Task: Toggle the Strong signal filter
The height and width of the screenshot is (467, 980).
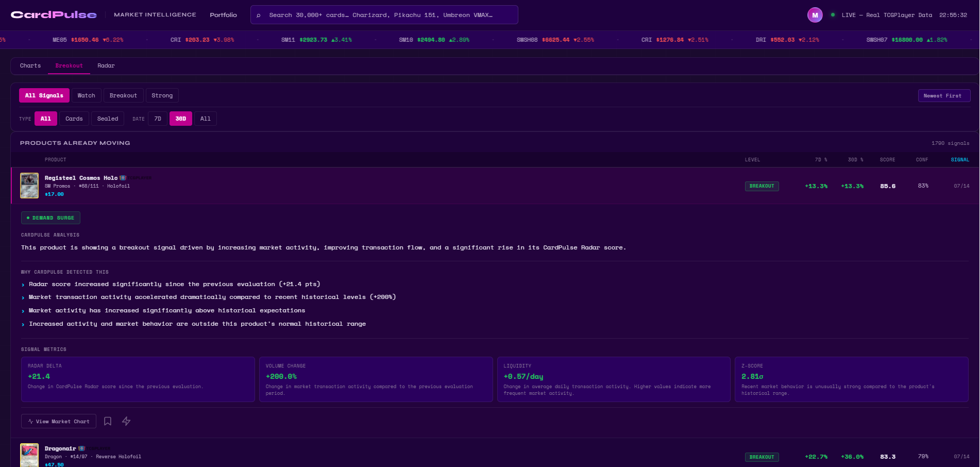Action: point(162,95)
